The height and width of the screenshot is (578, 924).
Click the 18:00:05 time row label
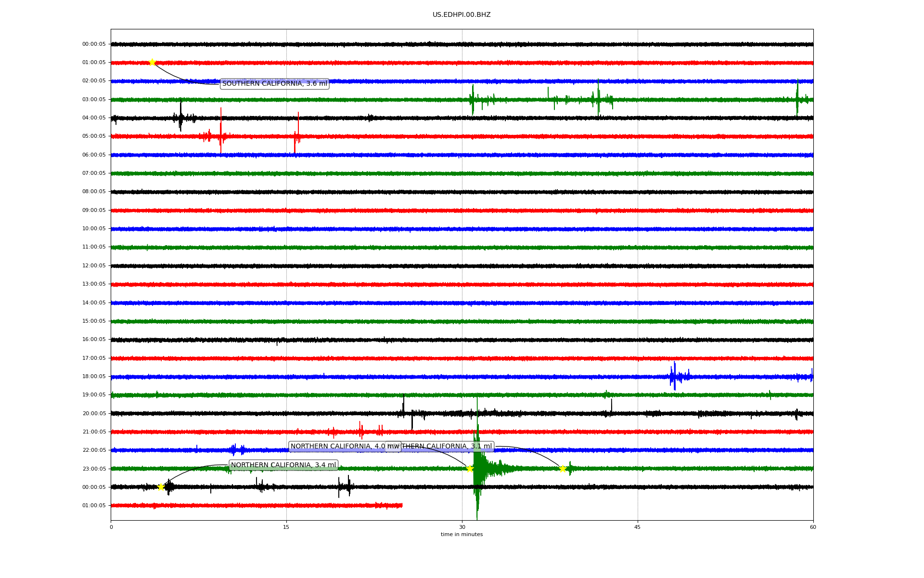pos(94,377)
